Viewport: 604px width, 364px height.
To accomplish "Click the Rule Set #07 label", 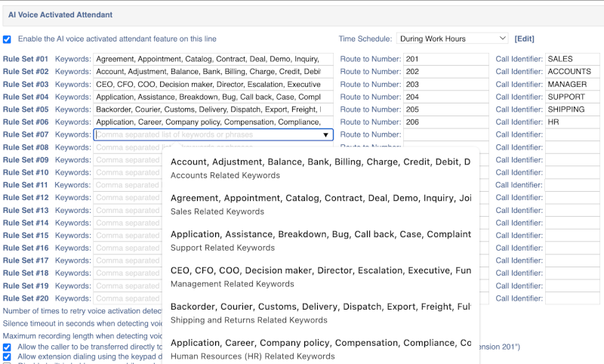I will click(x=26, y=135).
